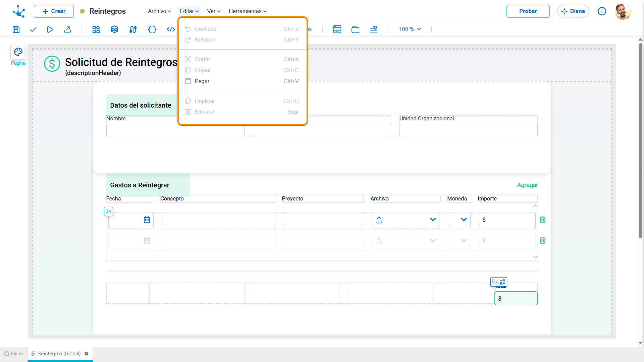The height and width of the screenshot is (362, 644).
Task: Click the Total amount input field
Action: [516, 298]
